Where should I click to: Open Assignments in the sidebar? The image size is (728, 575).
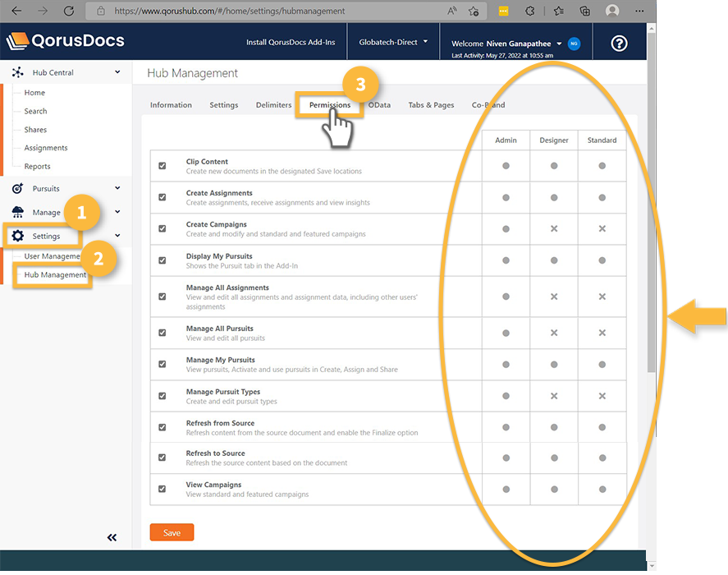[46, 148]
